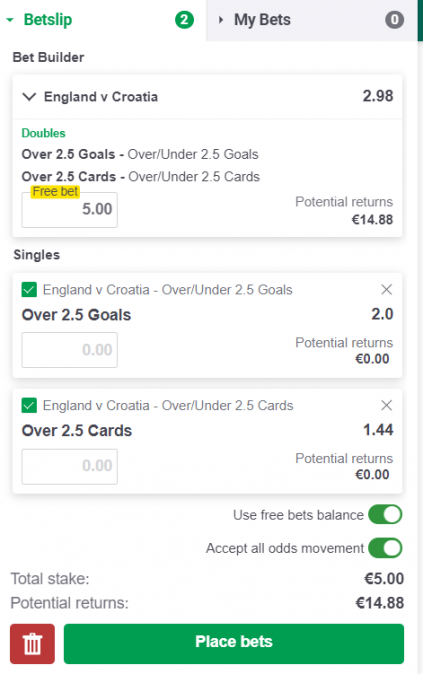Click the Bet Builder stake field showing 5.00
Screen dimensions: 423x674
point(70,210)
